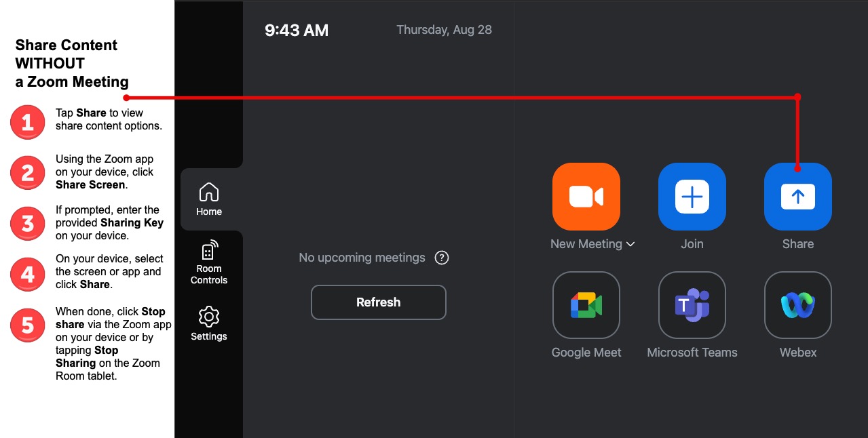868x438 pixels.
Task: Tap the date Thursday, Aug 28
Action: click(x=444, y=29)
